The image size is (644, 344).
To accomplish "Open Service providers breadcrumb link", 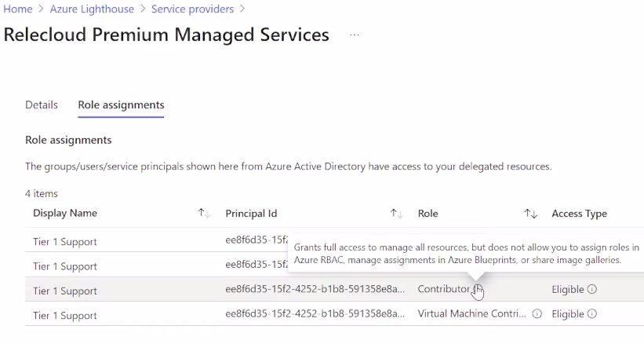I will (x=194, y=9).
